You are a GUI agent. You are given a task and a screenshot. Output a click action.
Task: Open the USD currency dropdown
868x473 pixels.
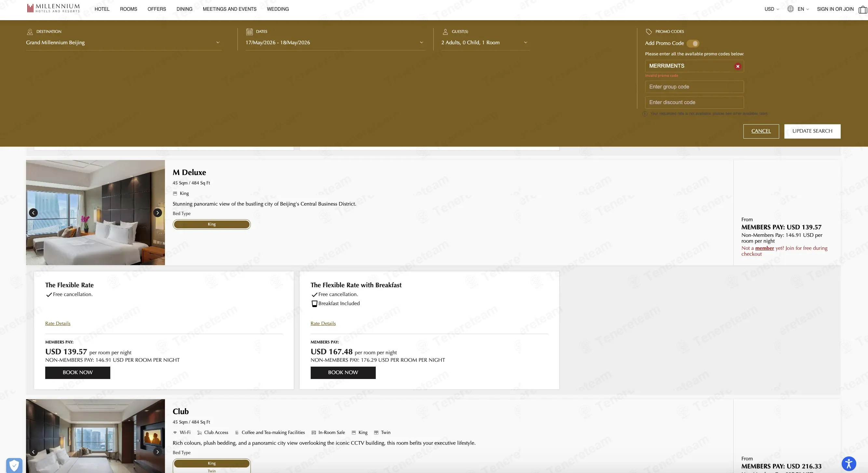pyautogui.click(x=772, y=9)
